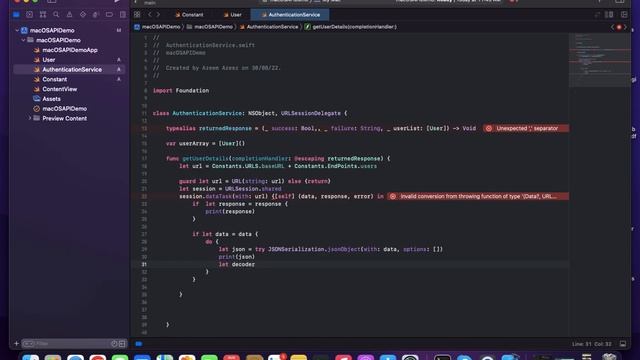The image size is (640, 360).
Task: Open Terminal from the Dock
Action: (x=442, y=357)
